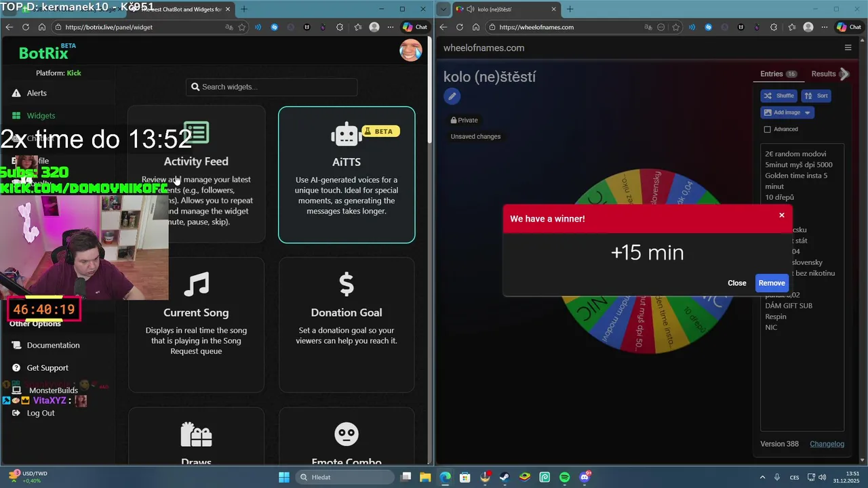Click the Search widgets input field
Screen dimensions: 868x488
(271, 87)
